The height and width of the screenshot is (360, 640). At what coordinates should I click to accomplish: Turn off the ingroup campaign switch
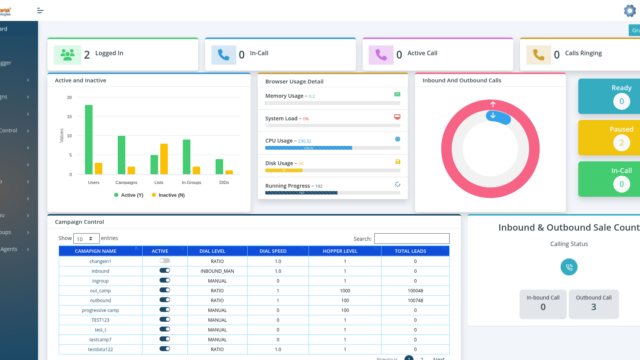click(x=164, y=280)
